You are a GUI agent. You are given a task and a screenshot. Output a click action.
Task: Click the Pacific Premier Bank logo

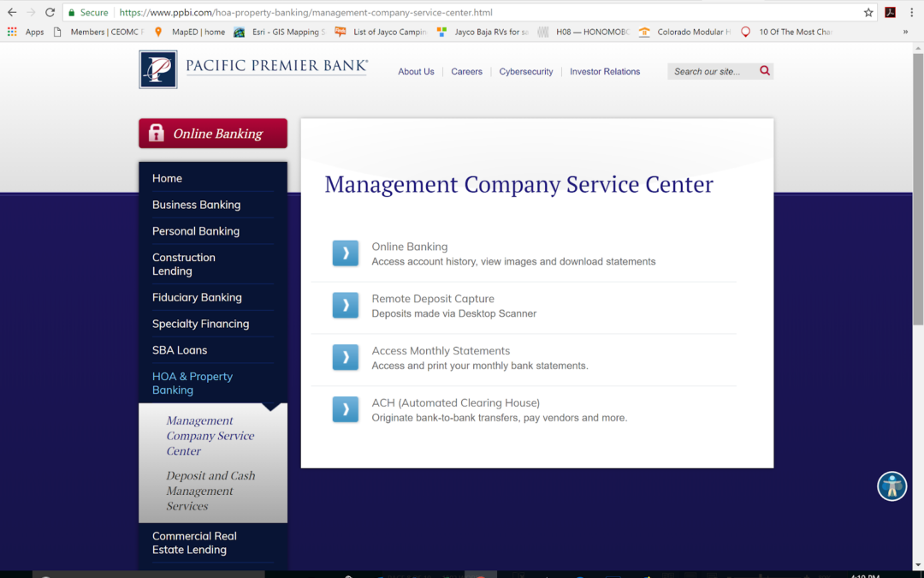pyautogui.click(x=254, y=69)
